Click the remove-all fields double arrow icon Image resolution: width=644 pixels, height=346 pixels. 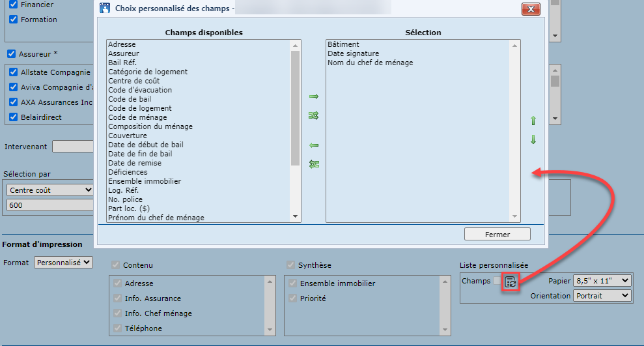pyautogui.click(x=314, y=164)
